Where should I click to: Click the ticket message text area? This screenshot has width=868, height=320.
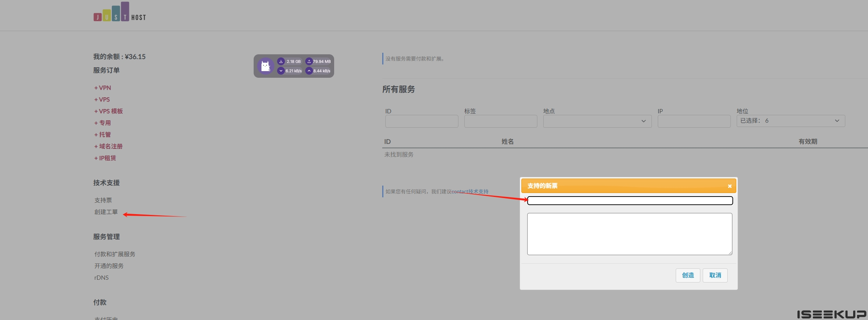629,234
